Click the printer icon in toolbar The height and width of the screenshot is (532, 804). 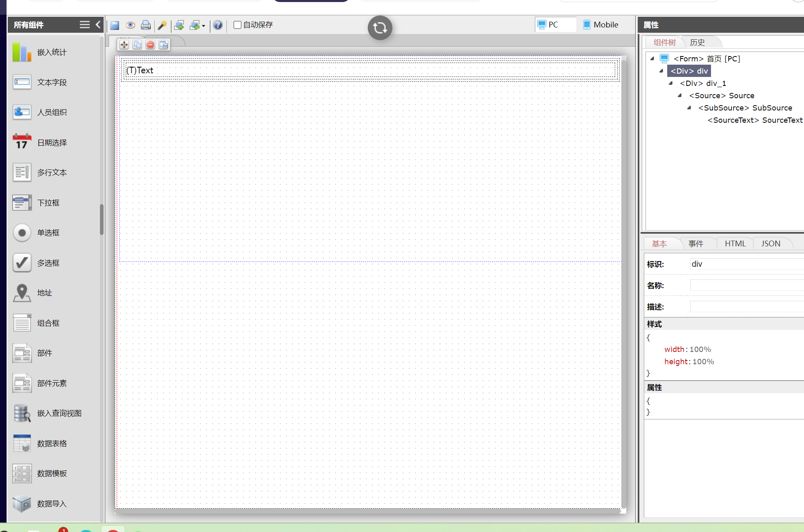click(x=145, y=25)
